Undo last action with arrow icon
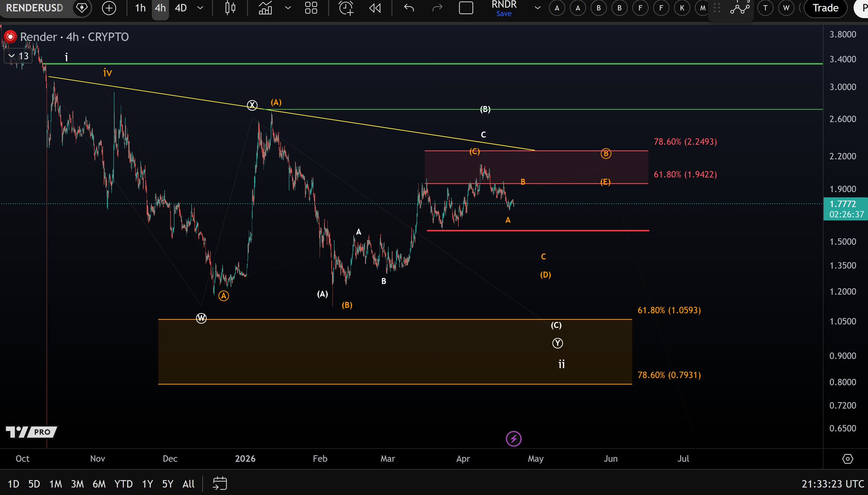Viewport: 868px width, 495px height. pyautogui.click(x=409, y=8)
